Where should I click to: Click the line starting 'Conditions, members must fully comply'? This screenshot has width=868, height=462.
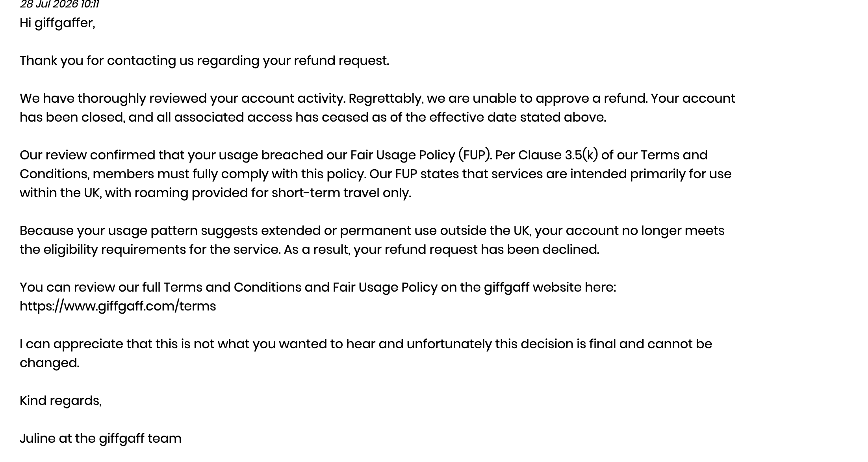pyautogui.click(x=376, y=174)
